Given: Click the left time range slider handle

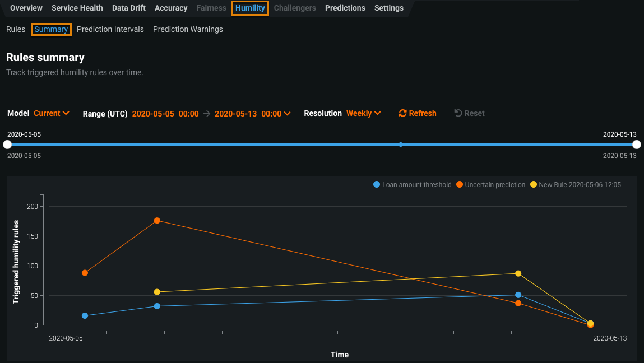Looking at the screenshot, I should pyautogui.click(x=7, y=145).
